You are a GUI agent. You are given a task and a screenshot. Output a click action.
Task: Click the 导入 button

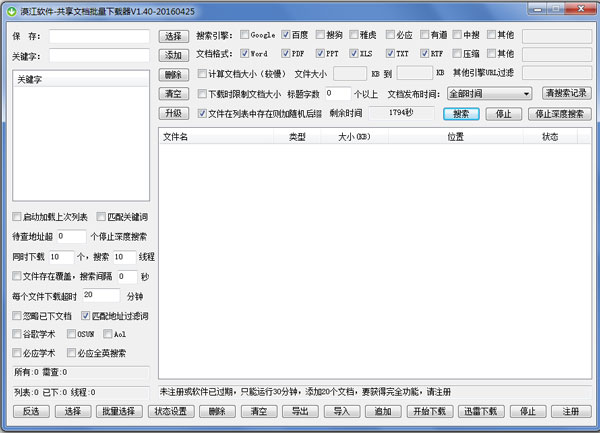tap(342, 411)
